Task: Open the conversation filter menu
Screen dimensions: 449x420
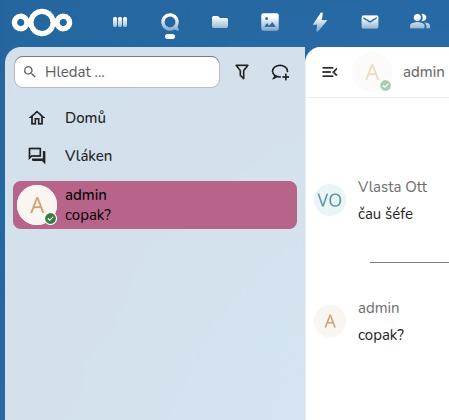Action: click(x=242, y=72)
